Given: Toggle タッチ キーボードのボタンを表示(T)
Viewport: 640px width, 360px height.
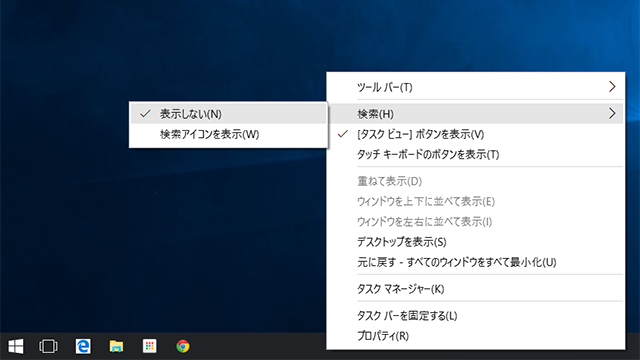Looking at the screenshot, I should 476,155.
